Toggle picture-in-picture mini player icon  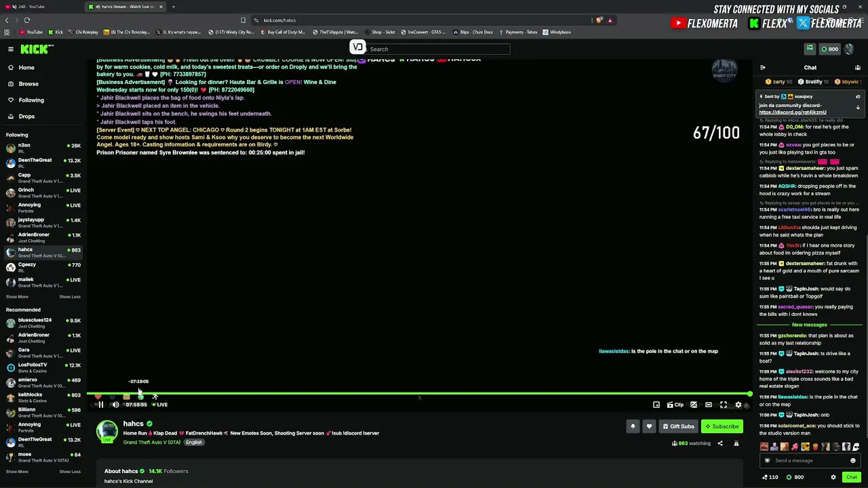656,405
